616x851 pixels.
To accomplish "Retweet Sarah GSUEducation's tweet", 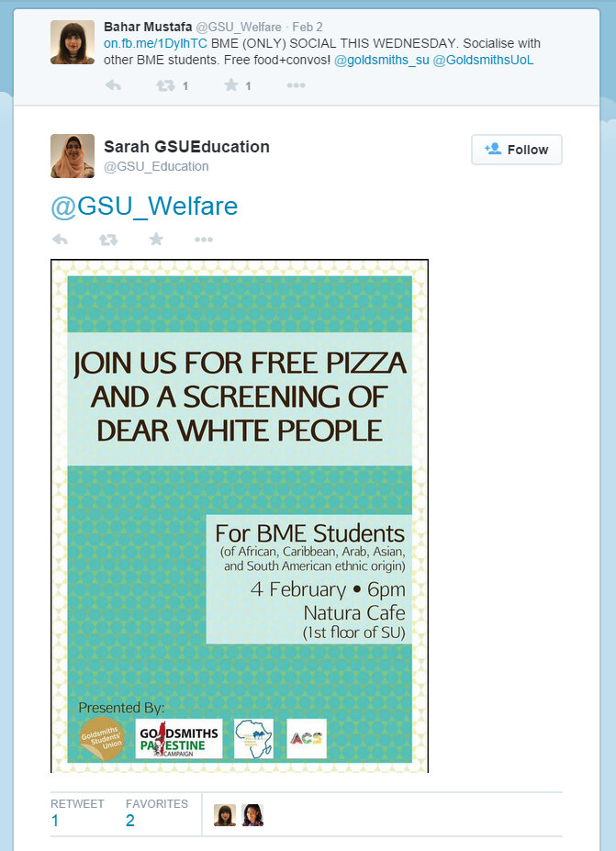I will [108, 240].
